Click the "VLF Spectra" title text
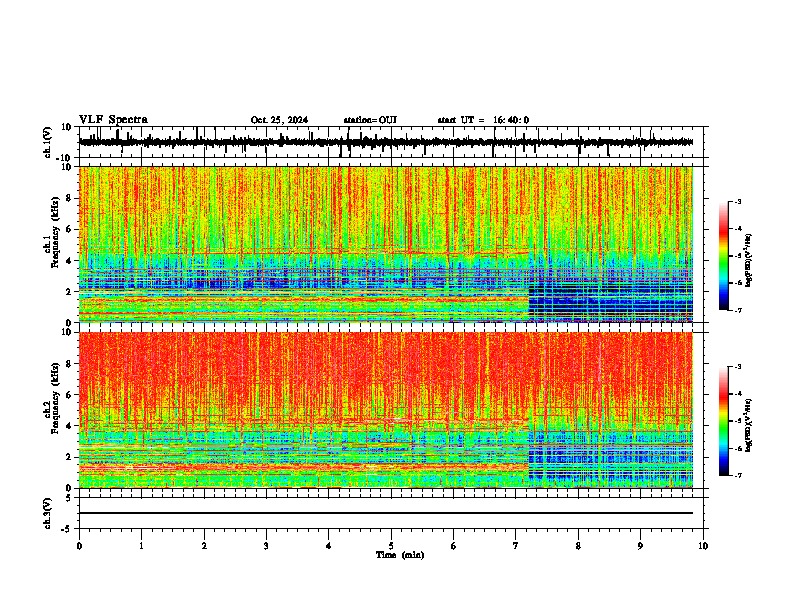 pos(113,120)
